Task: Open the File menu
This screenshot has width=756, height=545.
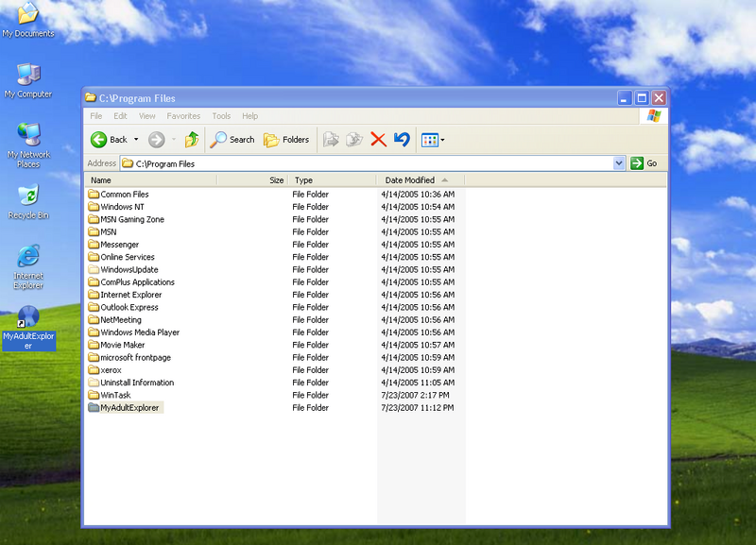Action: pyautogui.click(x=96, y=116)
